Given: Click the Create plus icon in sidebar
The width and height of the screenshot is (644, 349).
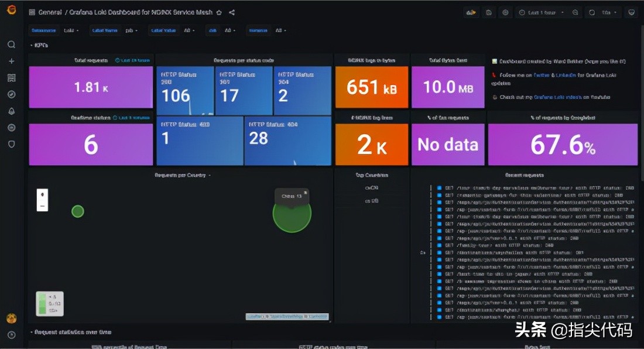Looking at the screenshot, I should coord(11,61).
